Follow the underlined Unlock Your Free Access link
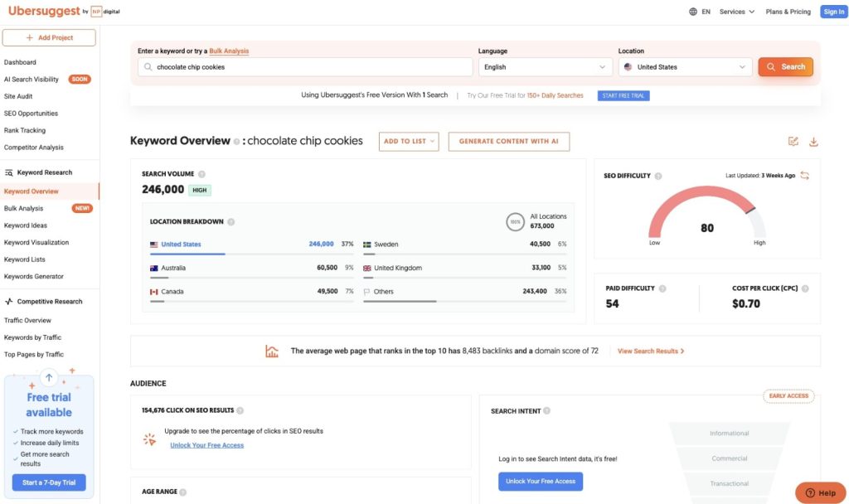849x504 pixels. pyautogui.click(x=206, y=445)
